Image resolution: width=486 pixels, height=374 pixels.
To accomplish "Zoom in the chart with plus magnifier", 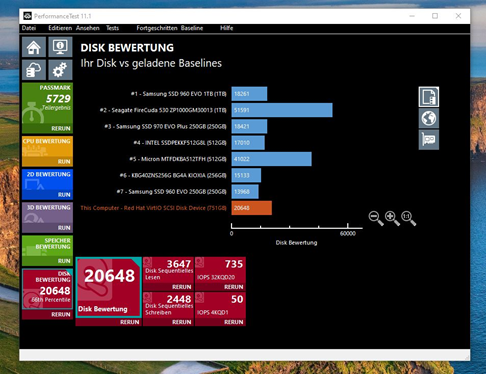I will point(392,218).
